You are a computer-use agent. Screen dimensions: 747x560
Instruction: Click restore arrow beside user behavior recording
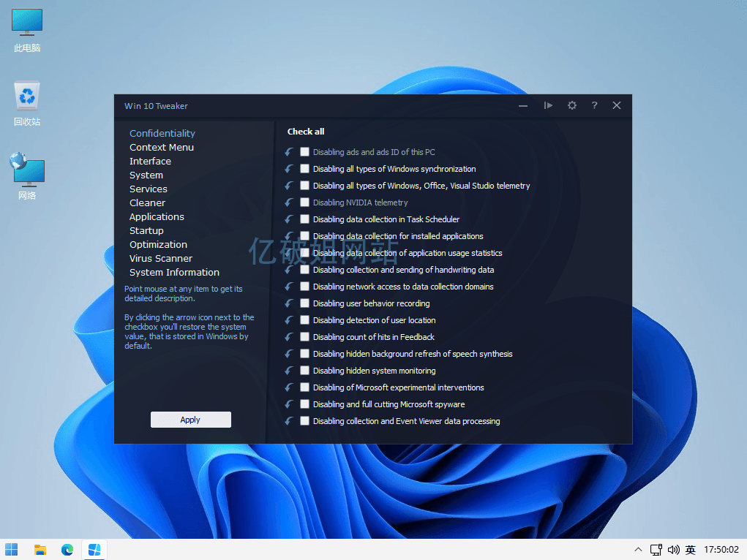[289, 303]
